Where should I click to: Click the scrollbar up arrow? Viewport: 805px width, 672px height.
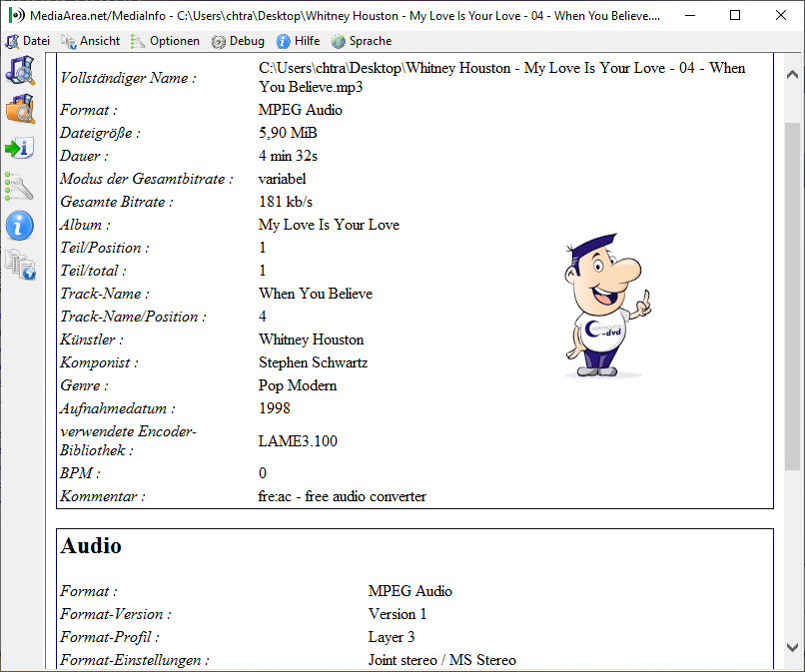[793, 75]
